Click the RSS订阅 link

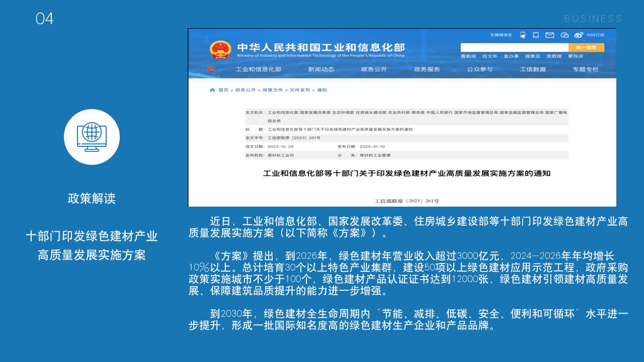point(595,35)
